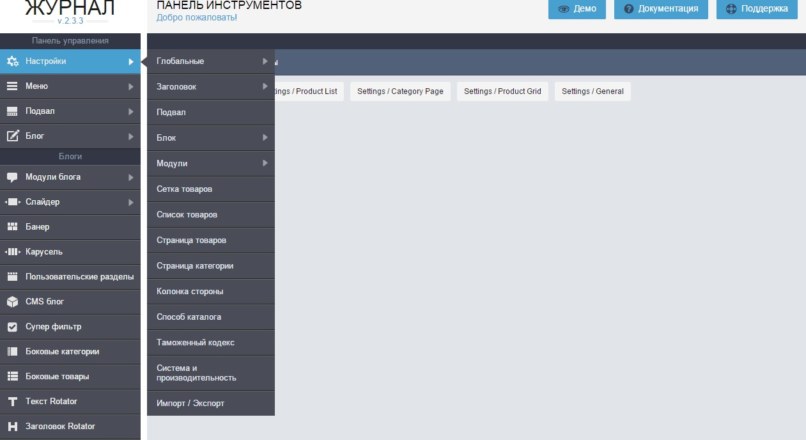
Task: Open Сетка товаров submenu entry
Action: pos(211,189)
